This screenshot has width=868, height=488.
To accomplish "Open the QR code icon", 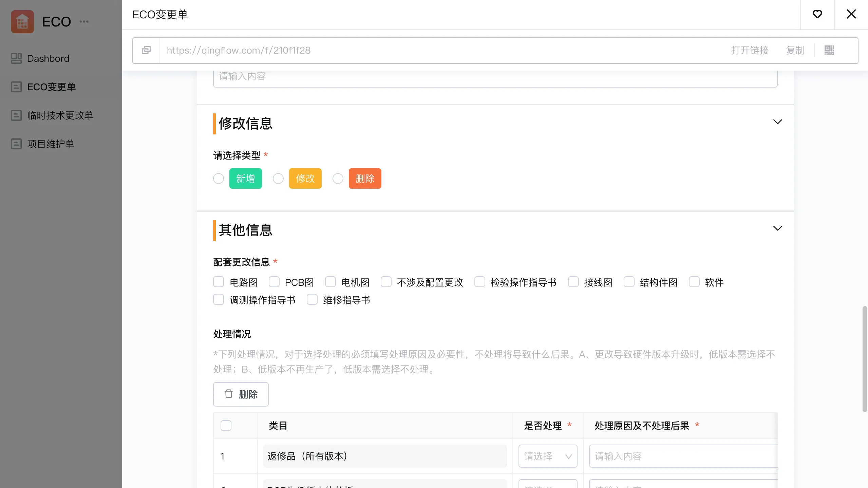I will (x=829, y=50).
